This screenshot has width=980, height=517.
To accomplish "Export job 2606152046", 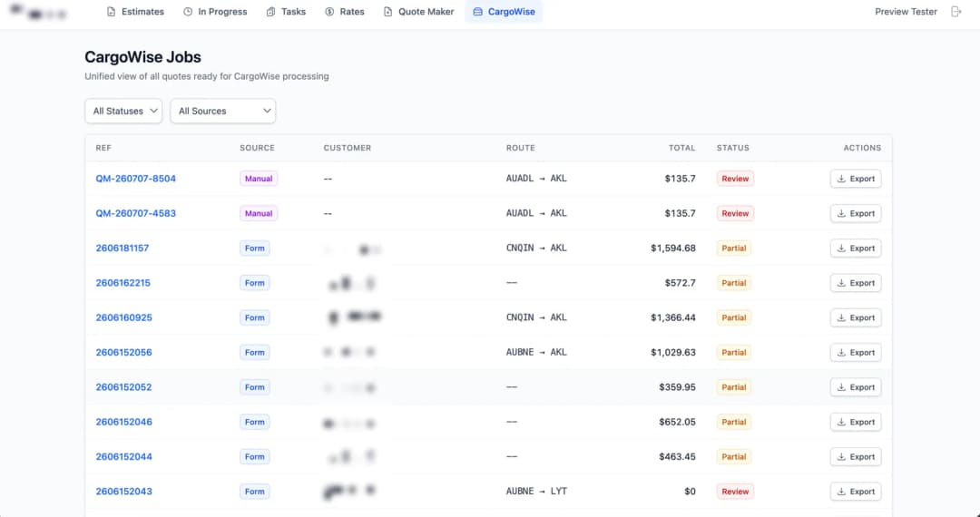I will point(856,422).
